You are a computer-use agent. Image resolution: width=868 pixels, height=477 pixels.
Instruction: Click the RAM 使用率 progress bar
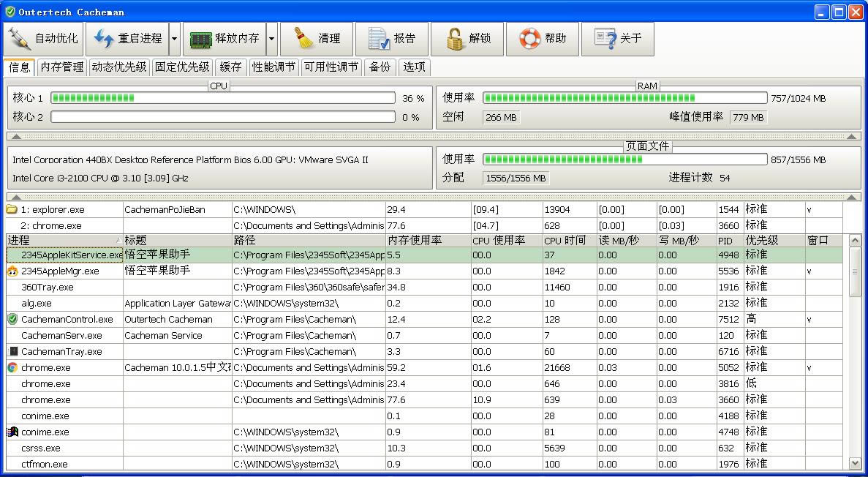(625, 98)
